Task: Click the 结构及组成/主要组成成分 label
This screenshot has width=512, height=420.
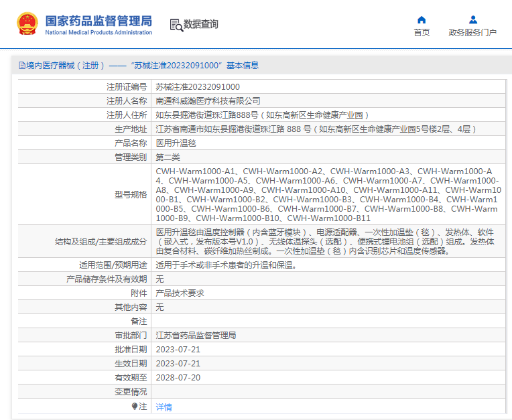Action: (x=101, y=242)
